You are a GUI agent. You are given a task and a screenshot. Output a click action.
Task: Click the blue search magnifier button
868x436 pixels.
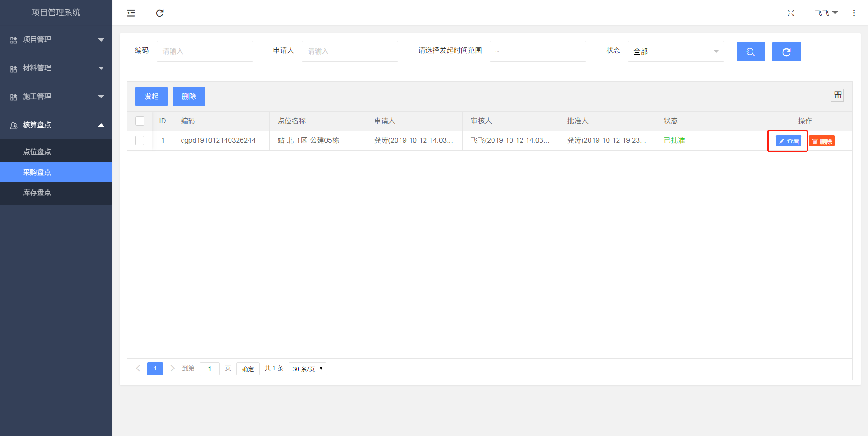coord(751,52)
